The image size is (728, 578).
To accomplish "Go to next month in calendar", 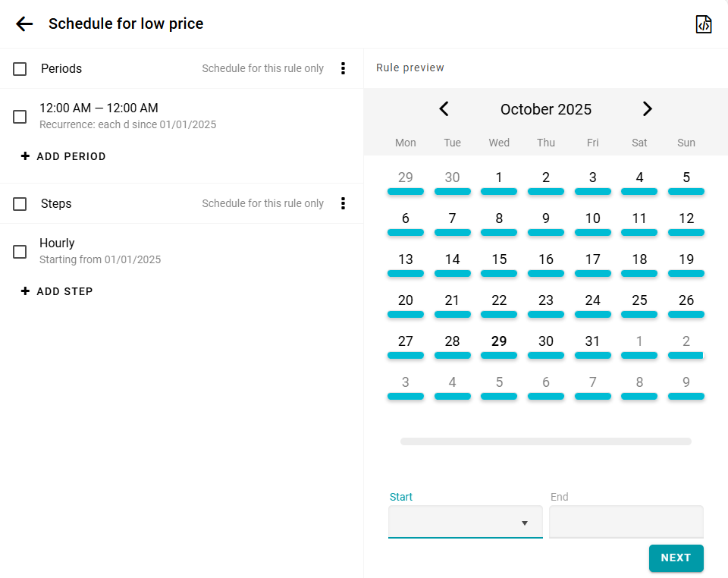I will coord(647,109).
